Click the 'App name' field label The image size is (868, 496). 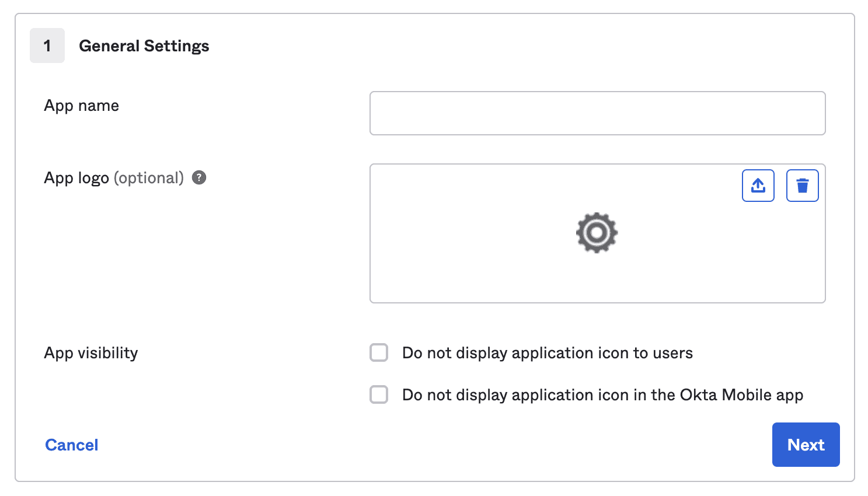coord(82,106)
